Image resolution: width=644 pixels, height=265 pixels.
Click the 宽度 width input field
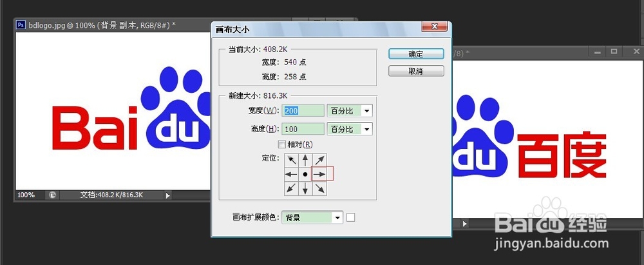click(303, 111)
